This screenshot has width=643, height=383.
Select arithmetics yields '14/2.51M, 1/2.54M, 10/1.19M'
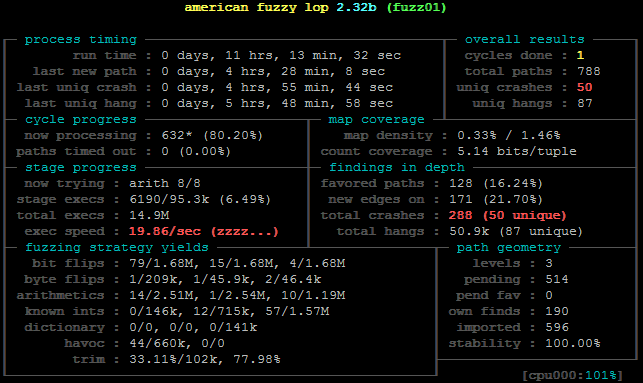237,295
